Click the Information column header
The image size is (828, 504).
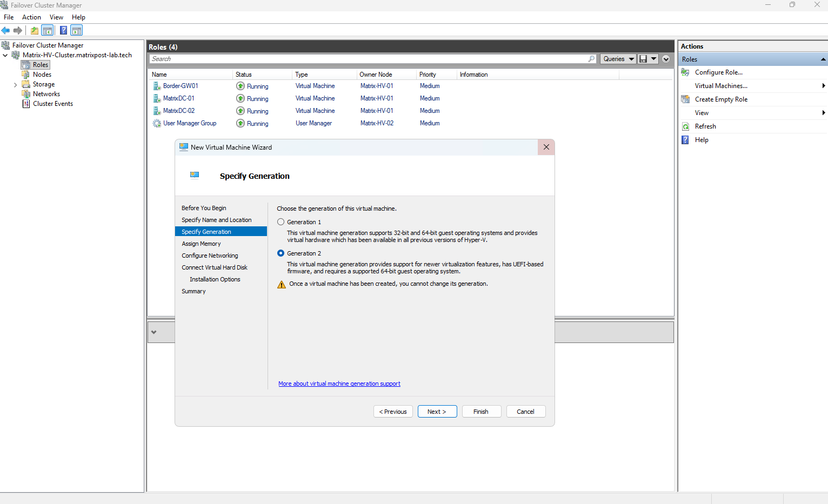tap(538, 75)
